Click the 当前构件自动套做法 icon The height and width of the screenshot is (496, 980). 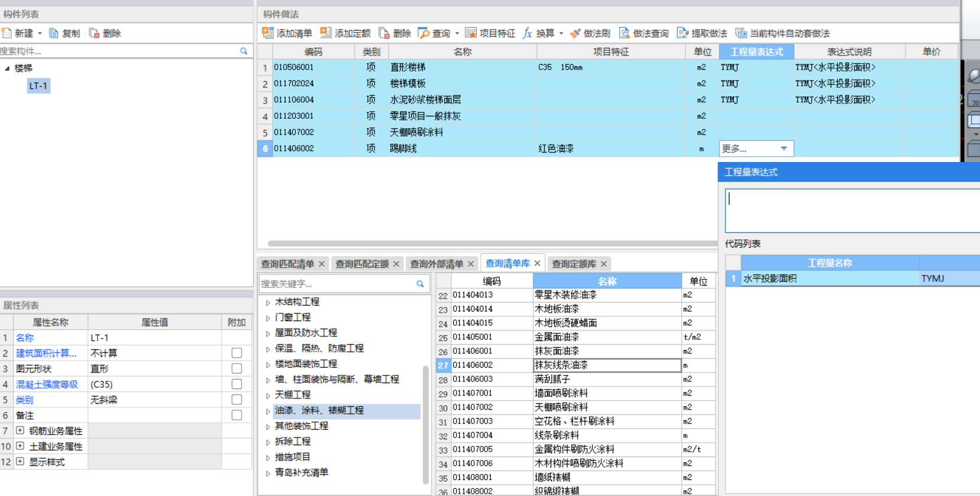(741, 33)
